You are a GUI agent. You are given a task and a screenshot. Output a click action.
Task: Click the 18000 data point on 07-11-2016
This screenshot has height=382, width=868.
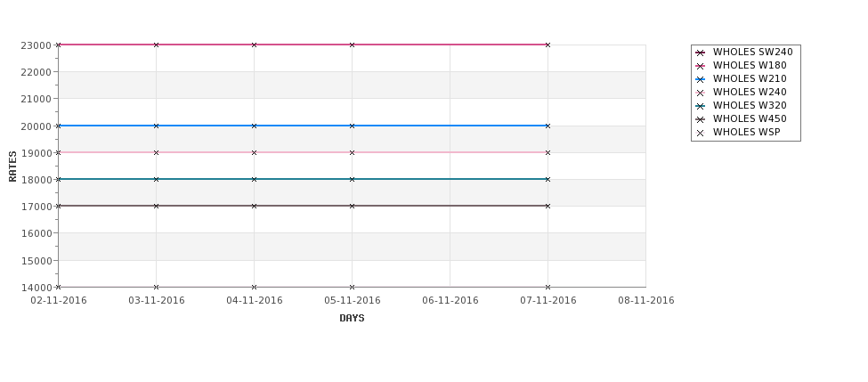click(548, 179)
